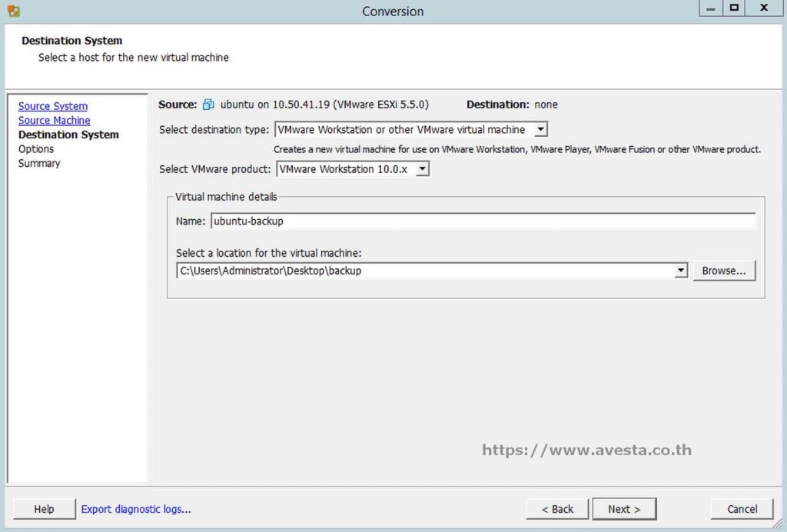This screenshot has height=532, width=787.
Task: Close the Conversion window
Action: coord(764,8)
